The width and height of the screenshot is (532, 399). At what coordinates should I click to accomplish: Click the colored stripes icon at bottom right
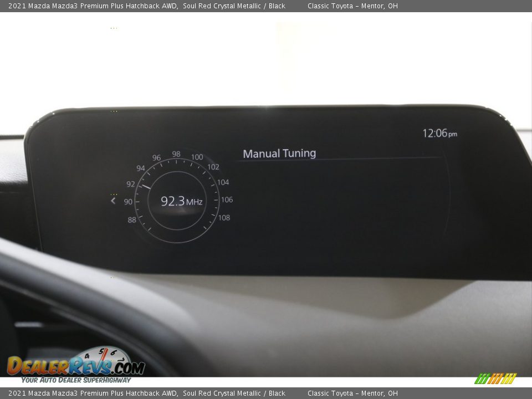(495, 378)
